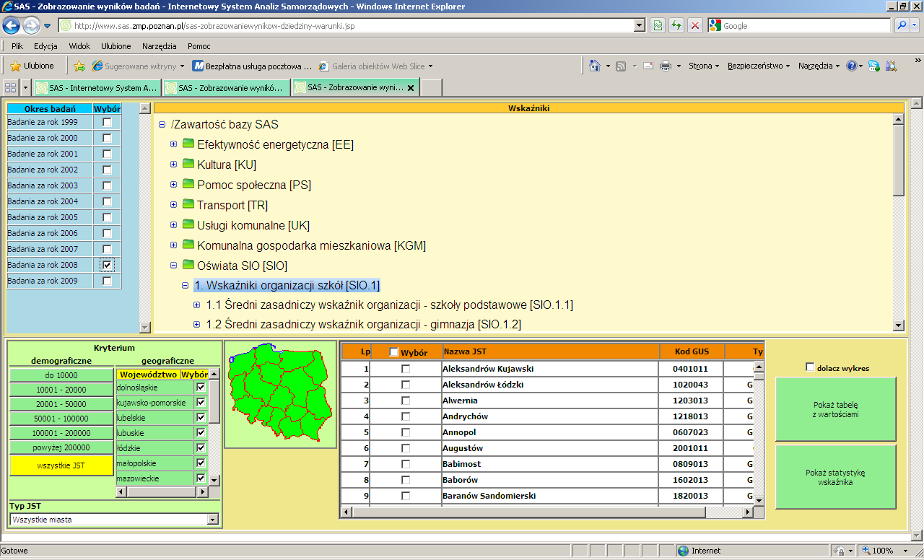
Task: Open the Narzędzia menu in menu bar
Action: [160, 46]
